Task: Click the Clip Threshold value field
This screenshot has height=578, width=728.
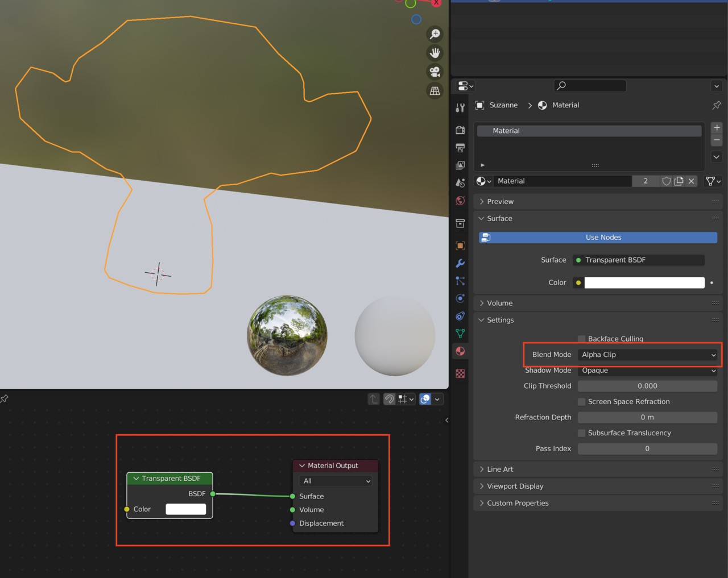Action: (x=647, y=386)
